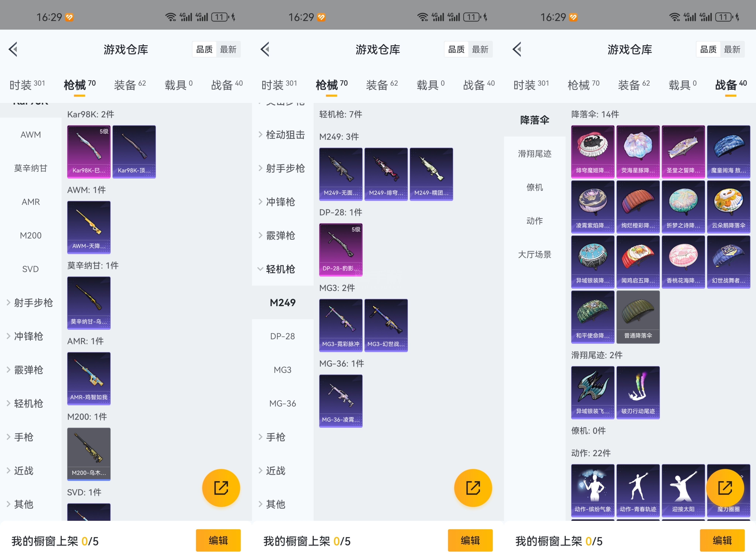Switch to 载具 0 tab in middle screen
The width and height of the screenshot is (756, 560).
click(431, 85)
